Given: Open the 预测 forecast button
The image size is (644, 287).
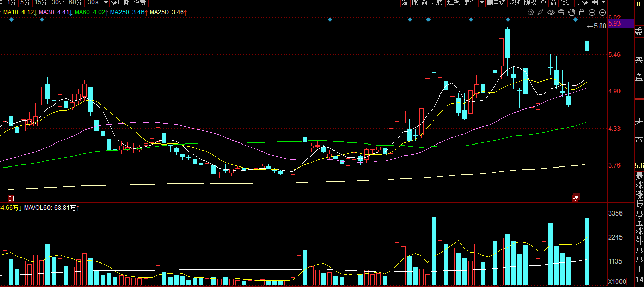Looking at the screenshot, I should click(x=565, y=3).
